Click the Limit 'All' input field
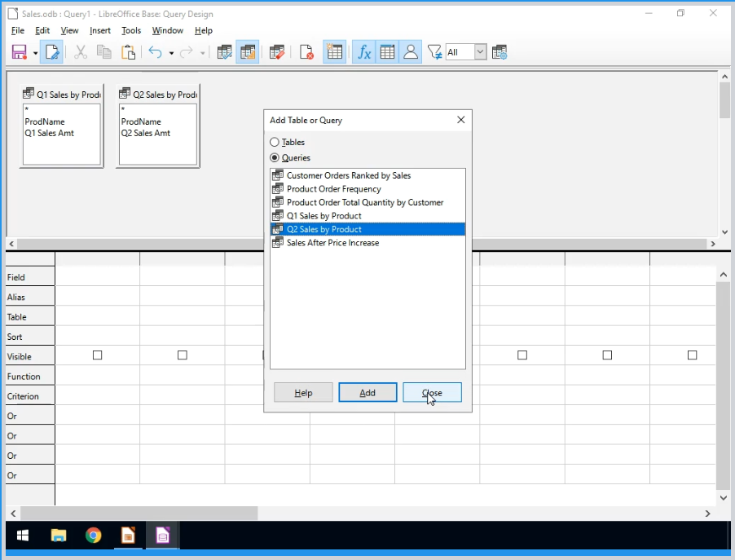 pyautogui.click(x=460, y=52)
